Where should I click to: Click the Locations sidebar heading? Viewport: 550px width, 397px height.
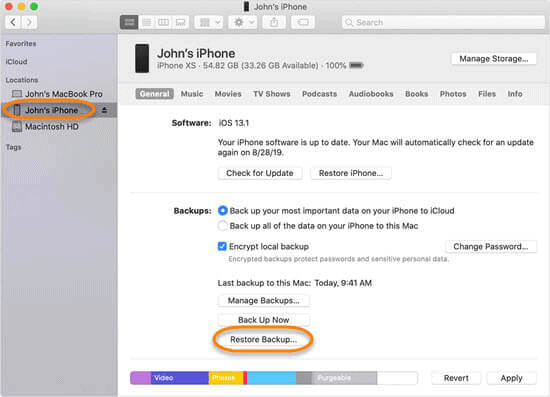[x=21, y=80]
